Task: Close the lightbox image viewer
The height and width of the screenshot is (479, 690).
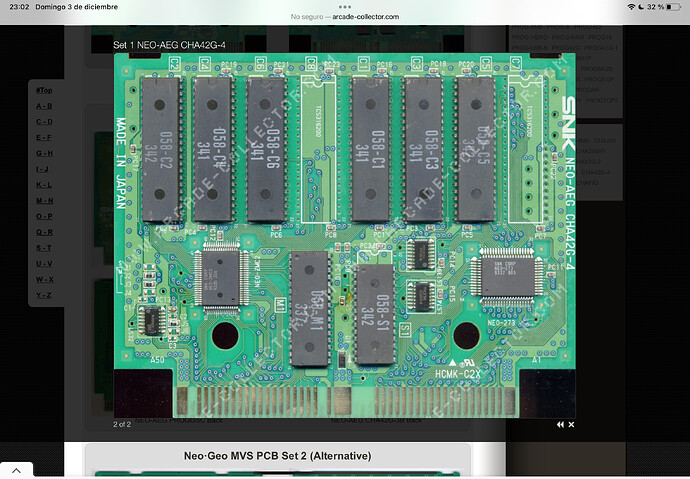Action: pos(571,424)
